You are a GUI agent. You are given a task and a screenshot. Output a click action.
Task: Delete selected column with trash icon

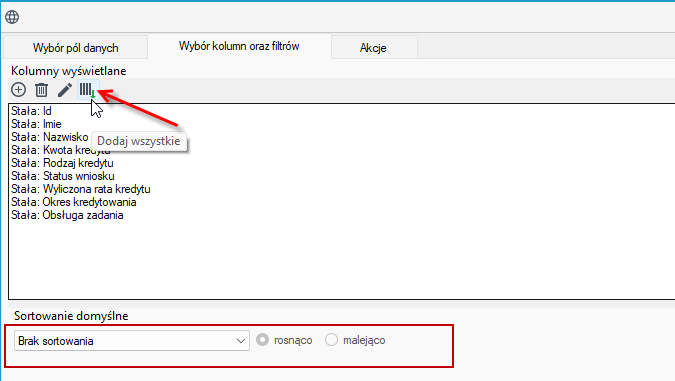click(x=41, y=90)
